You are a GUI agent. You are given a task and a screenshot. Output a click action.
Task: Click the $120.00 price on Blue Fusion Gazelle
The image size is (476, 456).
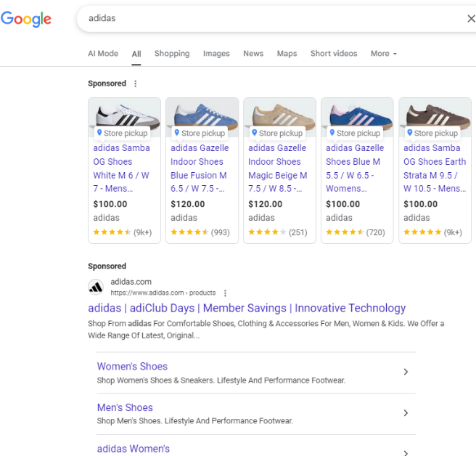click(188, 204)
